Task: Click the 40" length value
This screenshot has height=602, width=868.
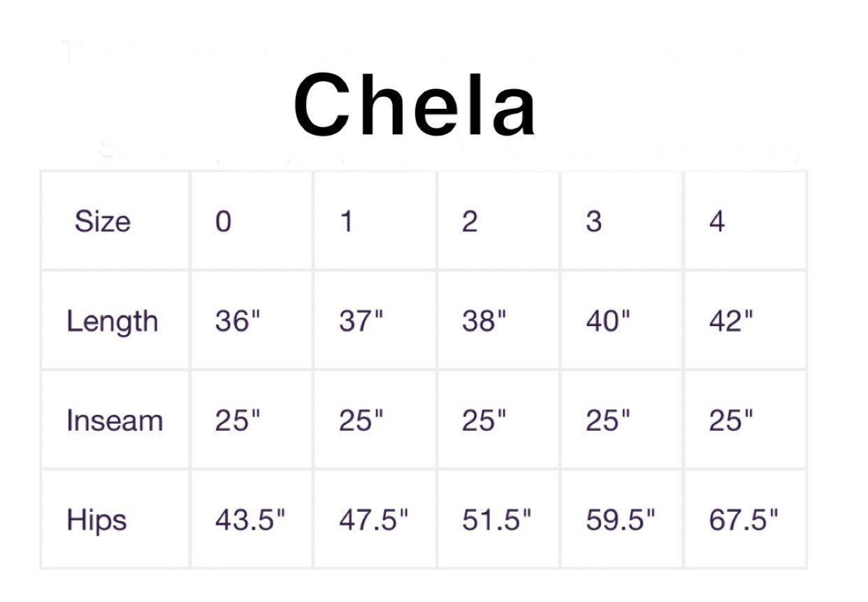Action: [608, 321]
